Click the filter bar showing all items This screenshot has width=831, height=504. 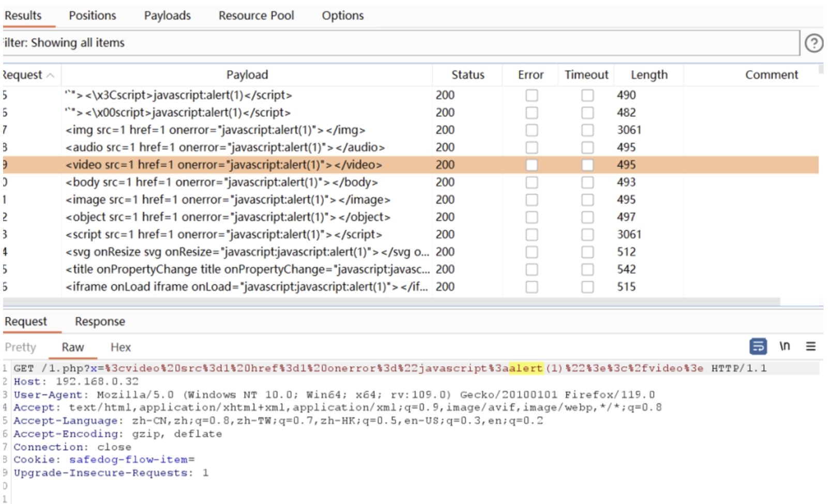(401, 43)
